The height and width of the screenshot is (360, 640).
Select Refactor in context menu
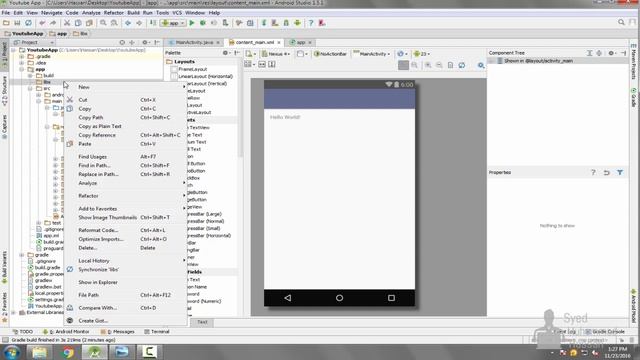[126, 196]
